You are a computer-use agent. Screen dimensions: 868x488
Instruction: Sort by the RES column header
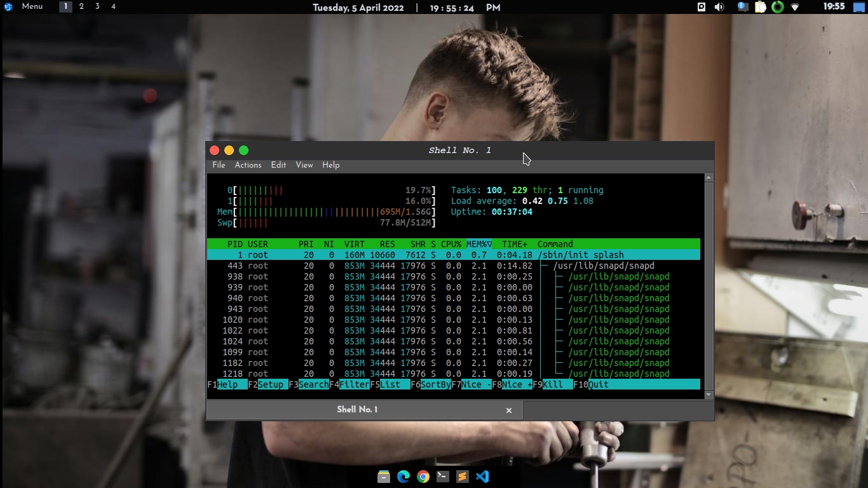[388, 244]
